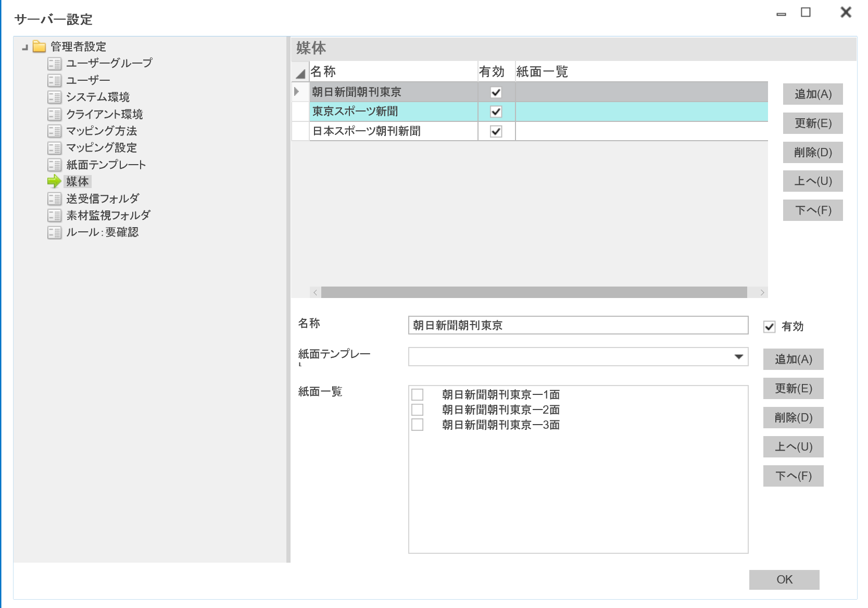The width and height of the screenshot is (868, 608).
Task: Uncheck the 有効 checkbox beside the 名称 field
Action: (x=770, y=327)
